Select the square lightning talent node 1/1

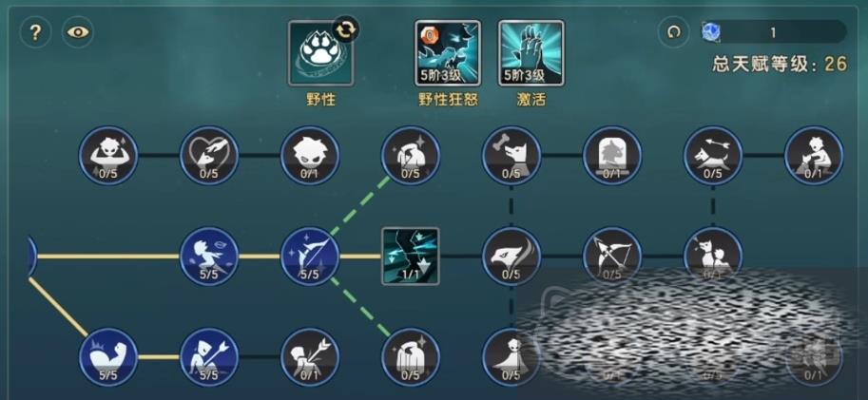click(x=411, y=257)
